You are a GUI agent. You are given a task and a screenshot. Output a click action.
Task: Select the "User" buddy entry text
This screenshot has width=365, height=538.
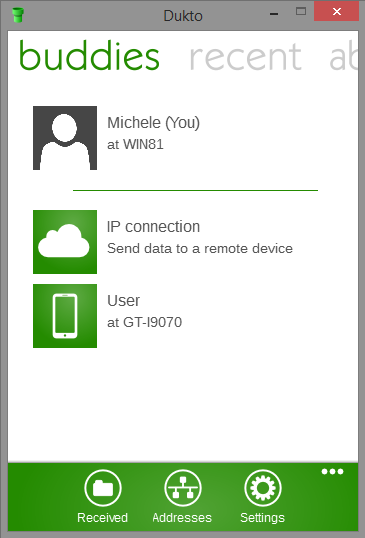coord(123,301)
